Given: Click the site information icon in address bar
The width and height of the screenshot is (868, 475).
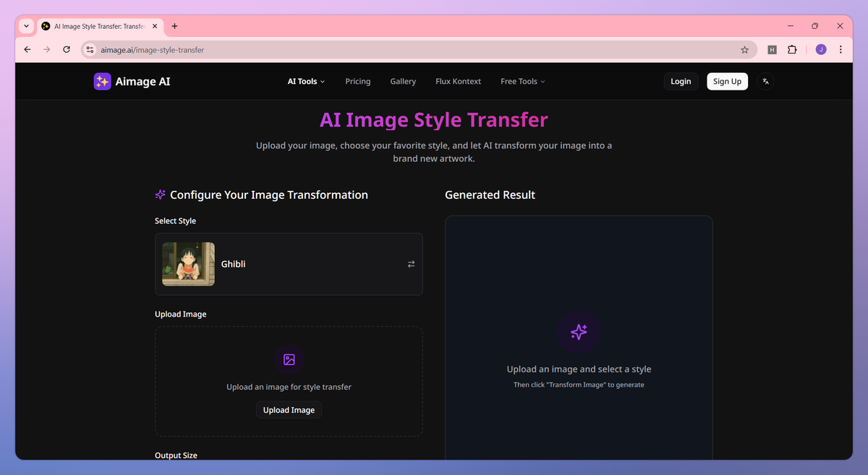Looking at the screenshot, I should click(90, 50).
